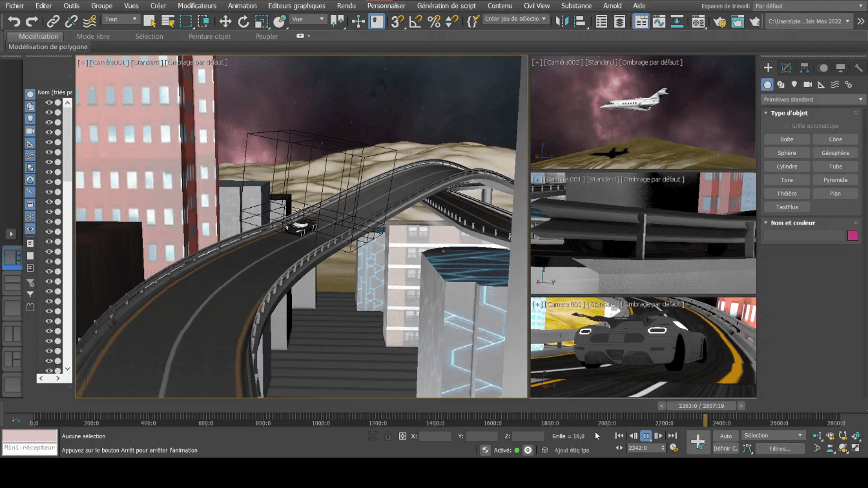The width and height of the screenshot is (868, 488).
Task: Open the Tout selection filter dropdown
Action: [120, 19]
